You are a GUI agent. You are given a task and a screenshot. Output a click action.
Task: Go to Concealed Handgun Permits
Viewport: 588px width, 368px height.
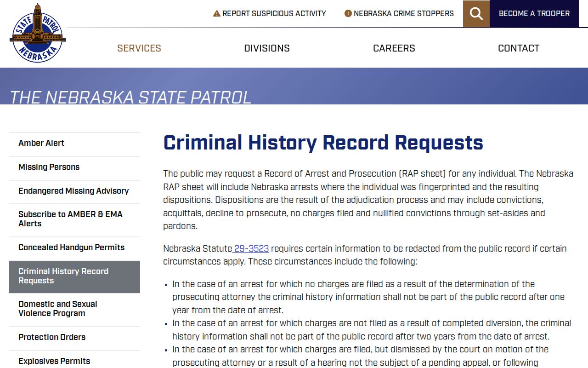pyautogui.click(x=74, y=248)
